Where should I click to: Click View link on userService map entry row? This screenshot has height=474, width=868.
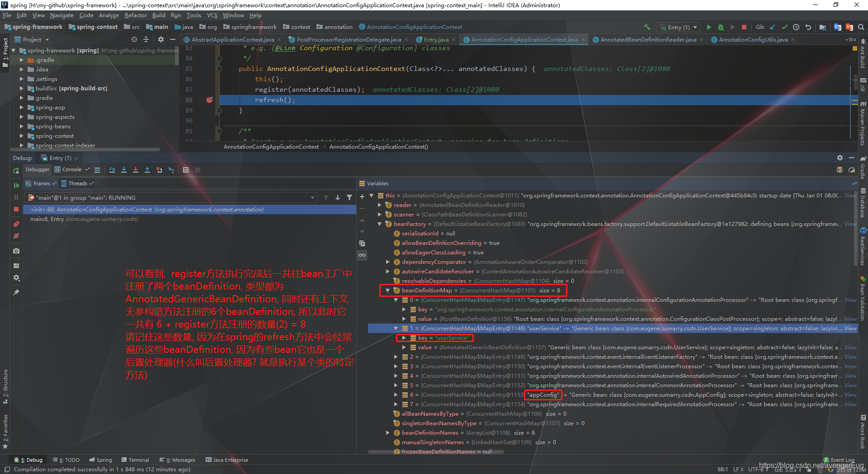[x=850, y=329]
